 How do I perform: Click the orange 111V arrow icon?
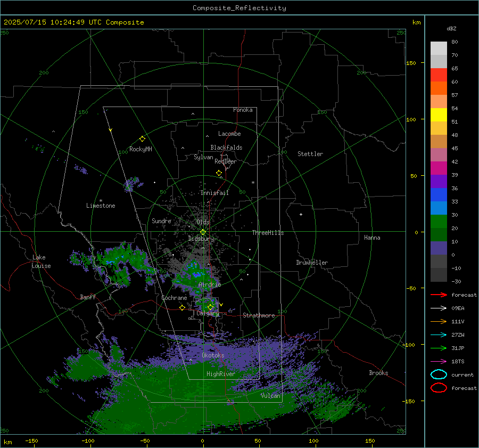coord(439,321)
